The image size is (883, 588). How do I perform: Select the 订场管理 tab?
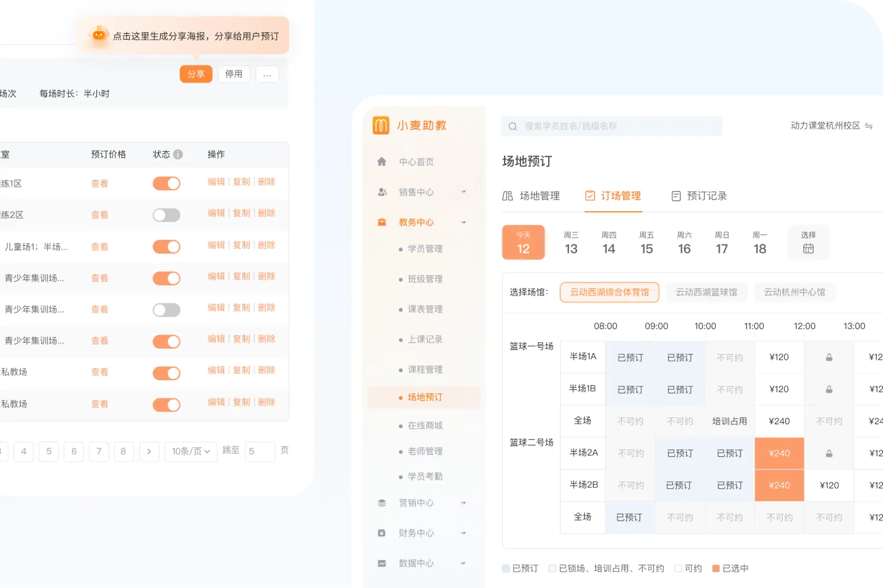tap(613, 196)
